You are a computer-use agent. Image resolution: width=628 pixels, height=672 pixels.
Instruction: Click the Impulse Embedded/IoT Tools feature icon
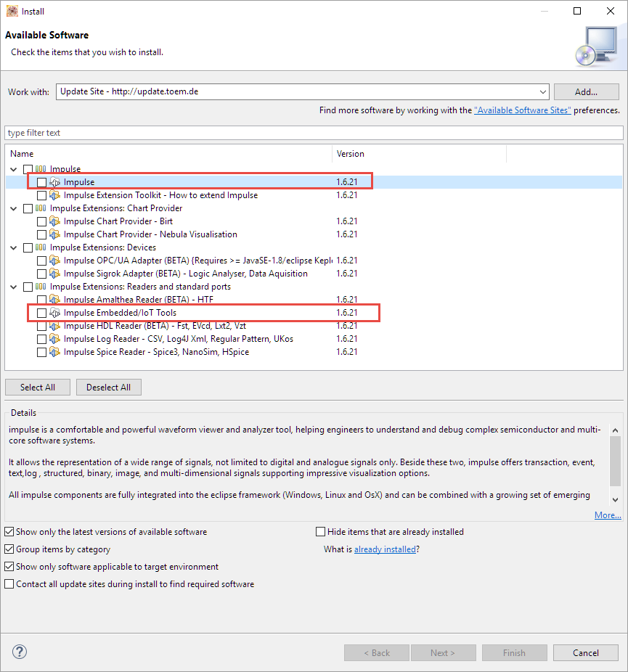point(54,313)
